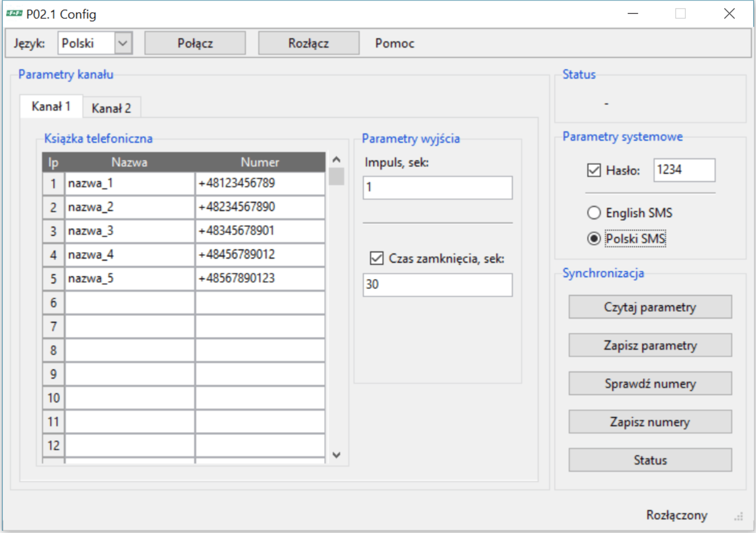Viewport: 756px width, 533px height.
Task: Click the phone book scroll down arrow
Action: [336, 455]
